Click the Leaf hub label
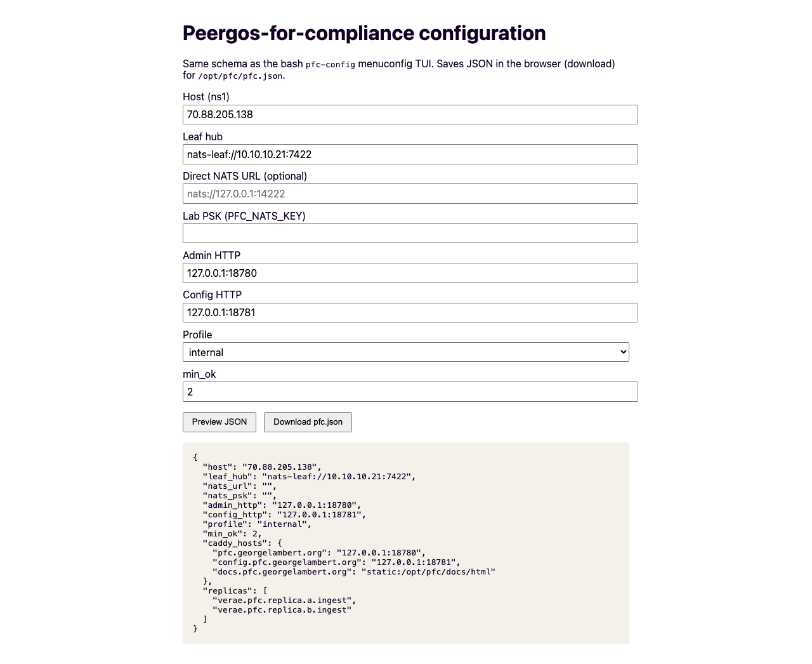812x664 pixels. (202, 136)
